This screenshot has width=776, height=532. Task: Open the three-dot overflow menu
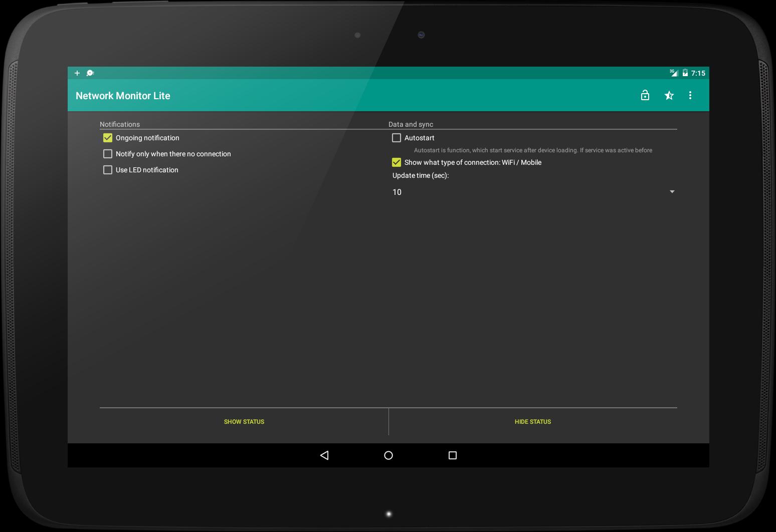point(690,95)
